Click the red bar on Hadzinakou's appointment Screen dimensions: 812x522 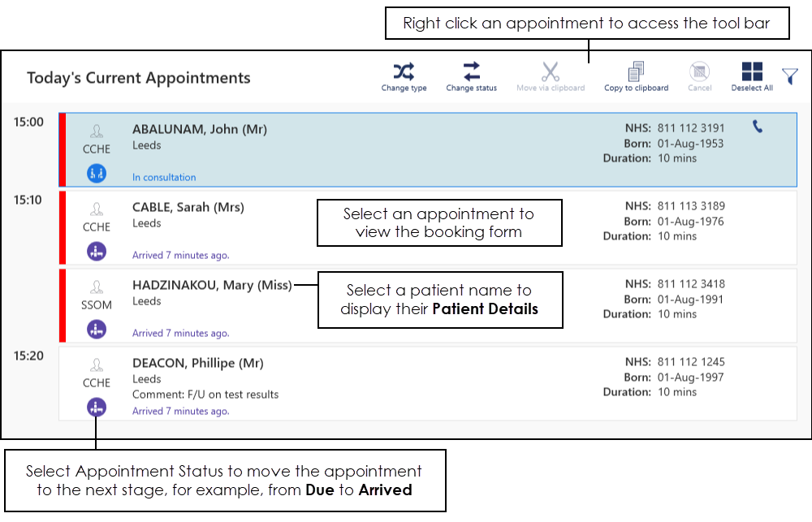(62, 305)
